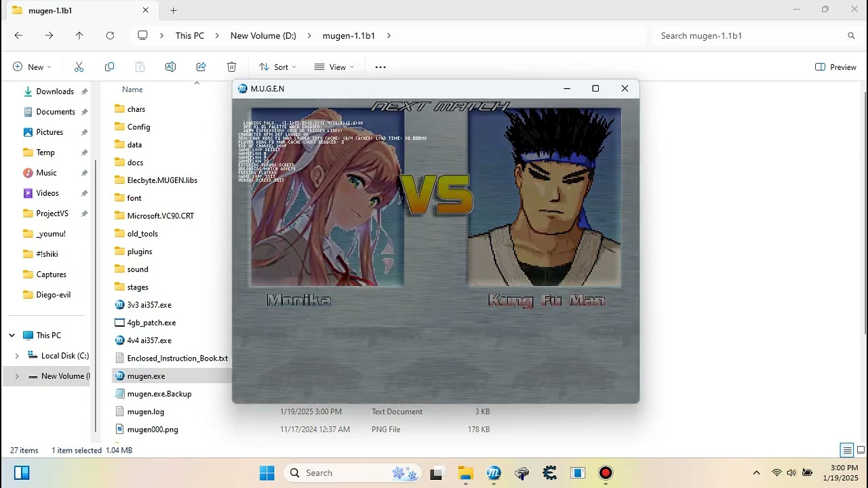Screen dimensions: 868x488
Task: Select the mugen000.png file
Action: pyautogui.click(x=153, y=429)
